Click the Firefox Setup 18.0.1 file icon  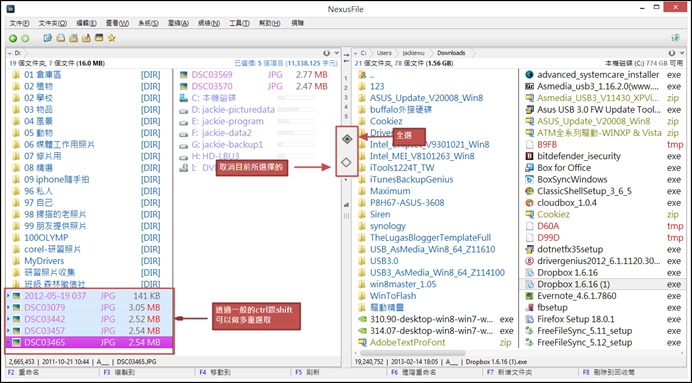coord(530,319)
